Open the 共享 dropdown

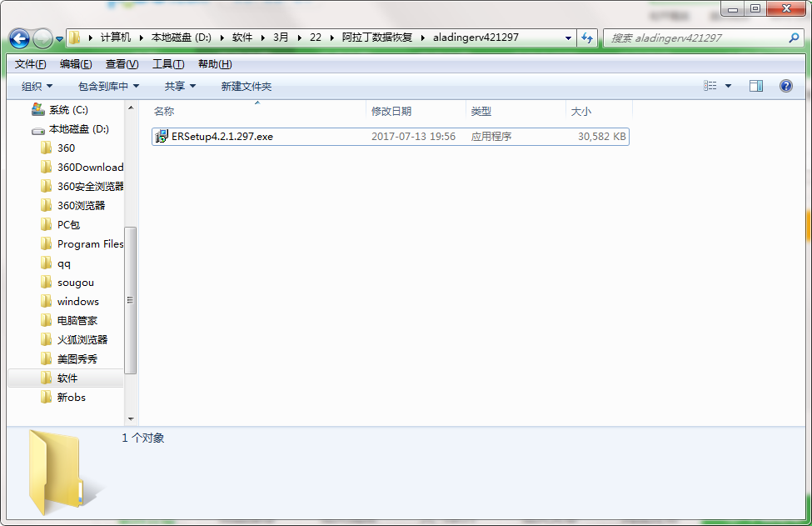(x=180, y=86)
